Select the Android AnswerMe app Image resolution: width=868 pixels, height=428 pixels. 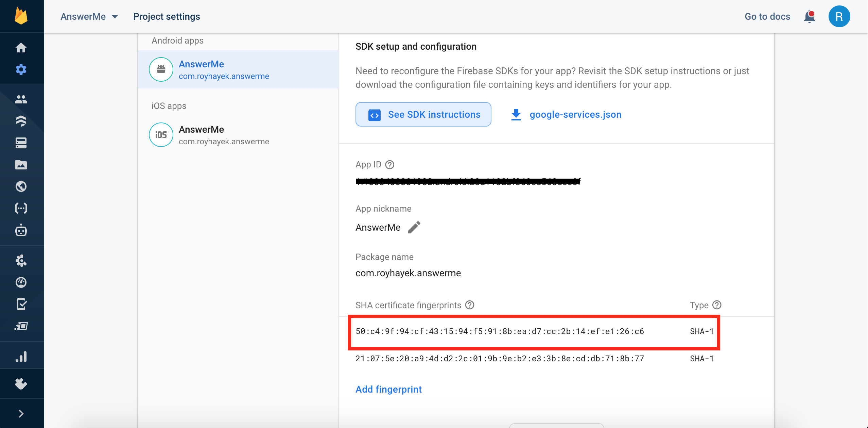click(239, 69)
